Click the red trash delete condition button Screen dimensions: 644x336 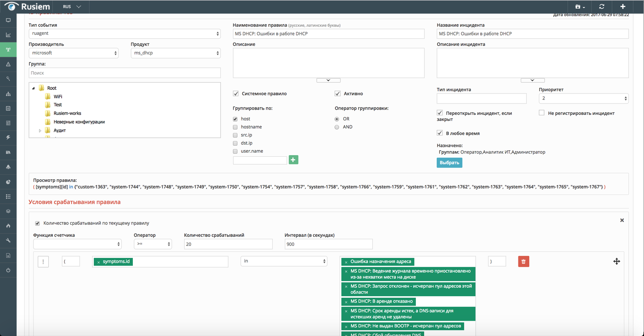click(524, 261)
